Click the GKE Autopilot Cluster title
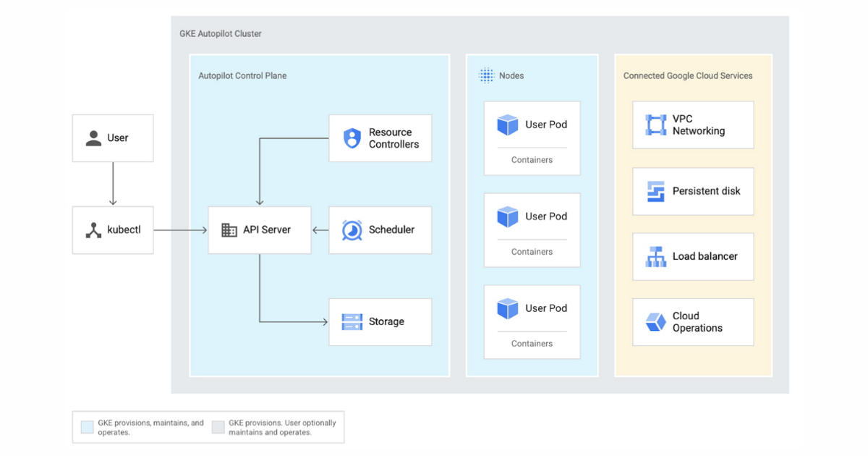The height and width of the screenshot is (456, 868). tap(221, 33)
